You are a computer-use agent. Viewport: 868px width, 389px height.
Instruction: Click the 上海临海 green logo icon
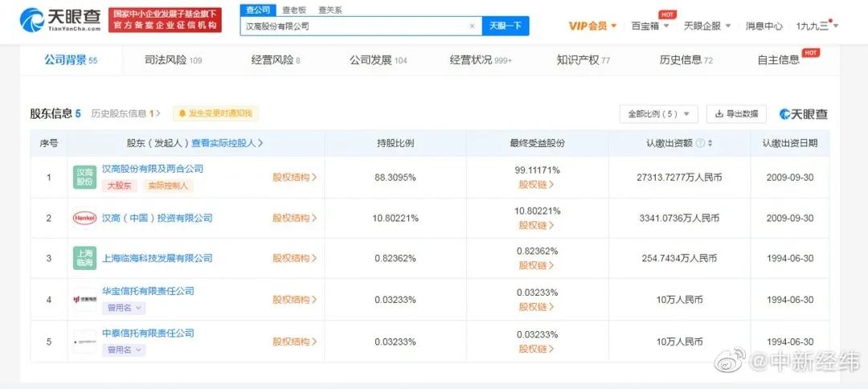(x=84, y=258)
